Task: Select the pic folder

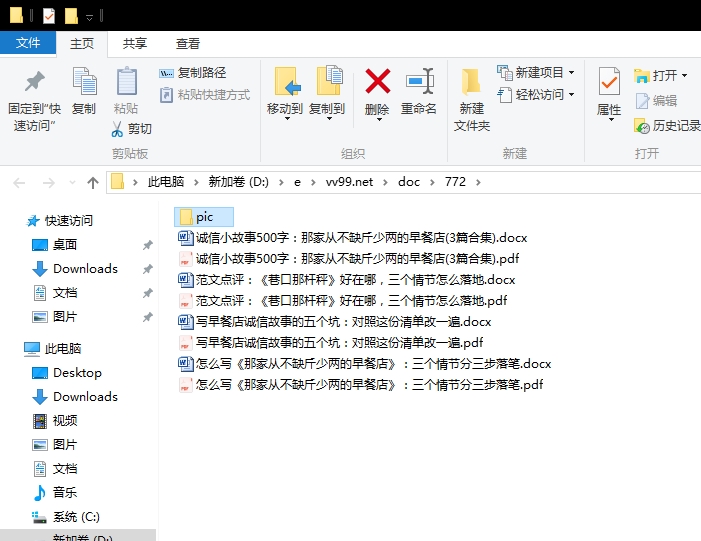Action: (204, 217)
